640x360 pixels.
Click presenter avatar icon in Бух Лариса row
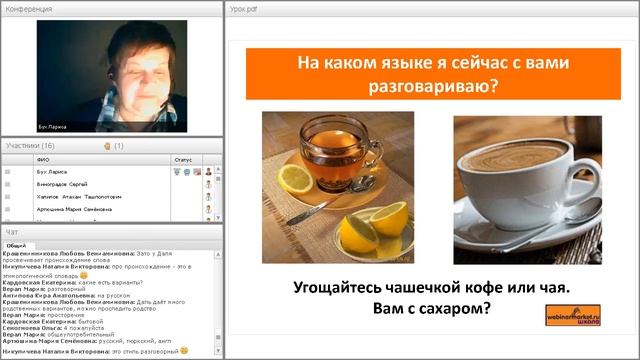click(209, 172)
